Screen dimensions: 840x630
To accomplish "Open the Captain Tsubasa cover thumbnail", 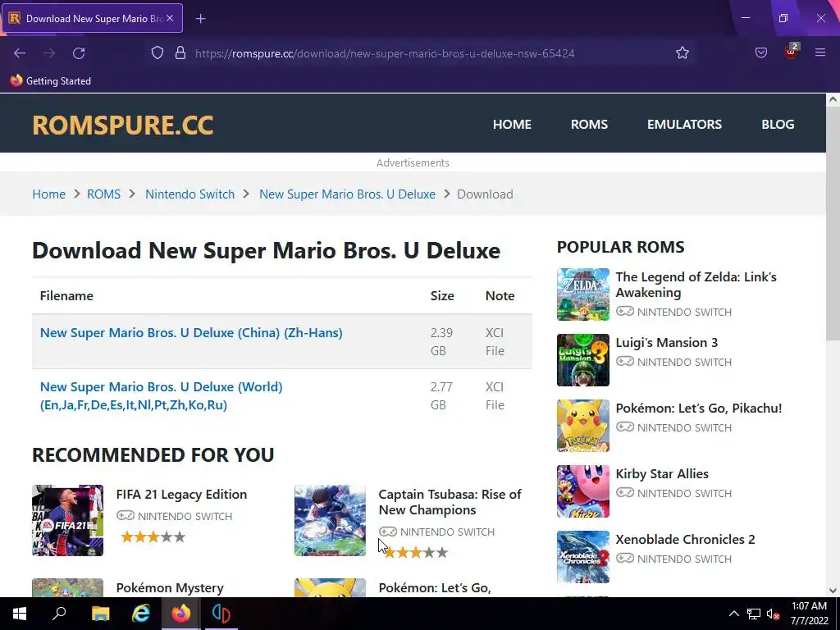I will point(330,521).
